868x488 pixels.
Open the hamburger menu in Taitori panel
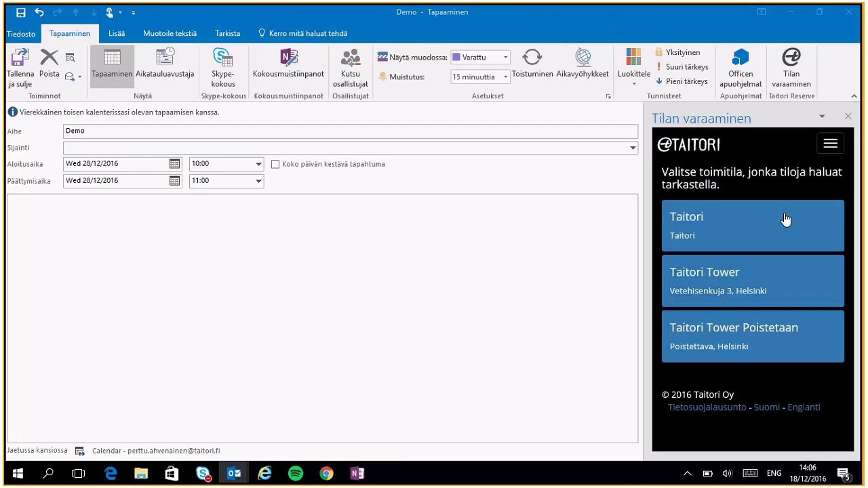click(830, 144)
